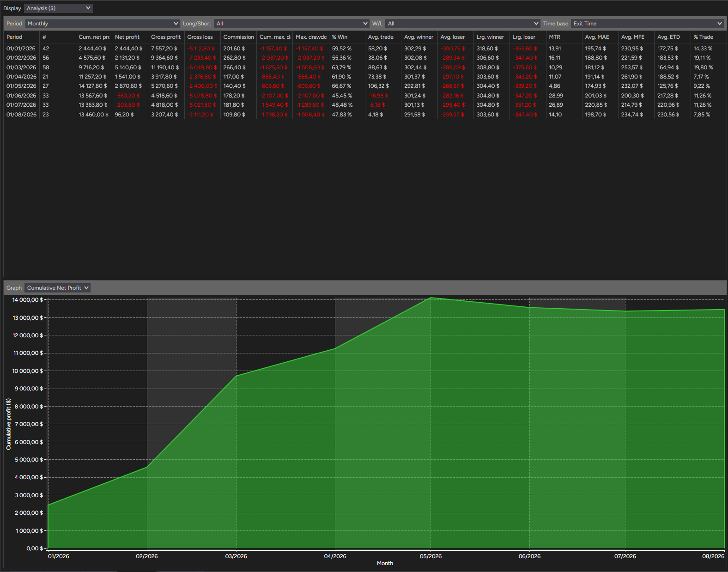Select the 01/06/2026 period row
This screenshot has width=728, height=572.
pyautogui.click(x=365, y=96)
